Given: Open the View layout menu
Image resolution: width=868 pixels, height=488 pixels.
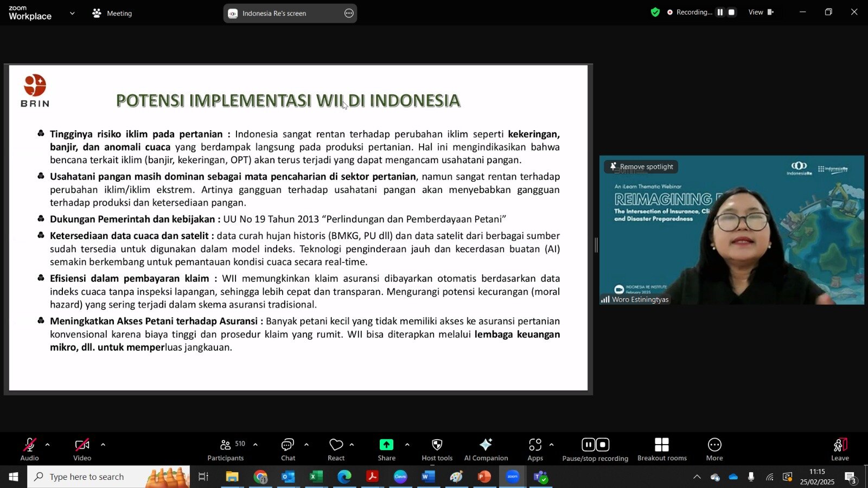Looking at the screenshot, I should pyautogui.click(x=761, y=12).
